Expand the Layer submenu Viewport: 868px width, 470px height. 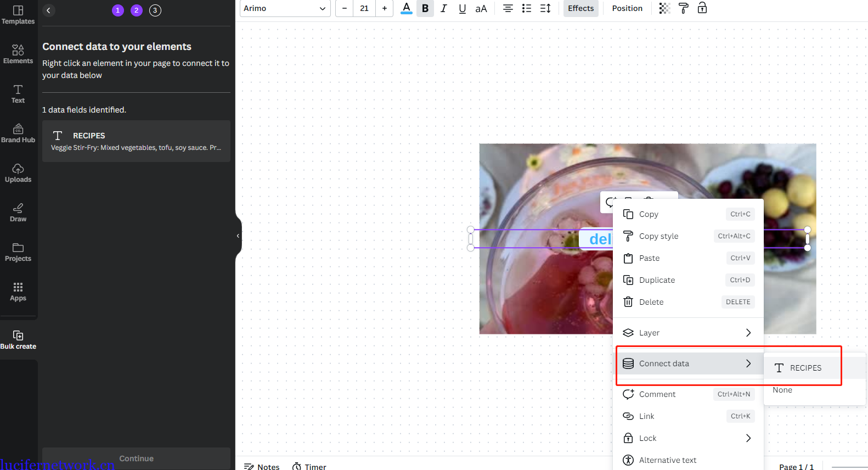(x=688, y=333)
